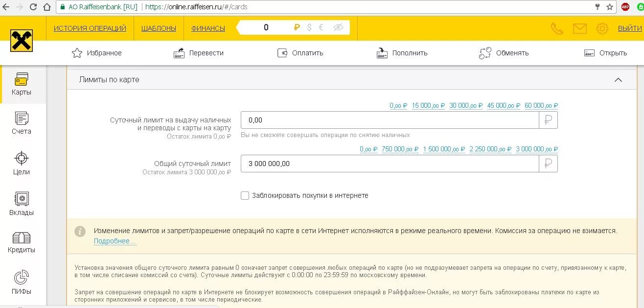Set total limit preset 0,00 ₽
The width and height of the screenshot is (644, 308).
point(368,149)
